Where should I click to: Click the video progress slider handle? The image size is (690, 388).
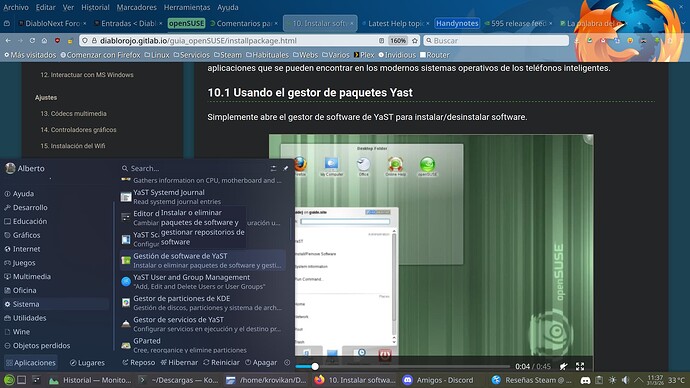pos(315,366)
